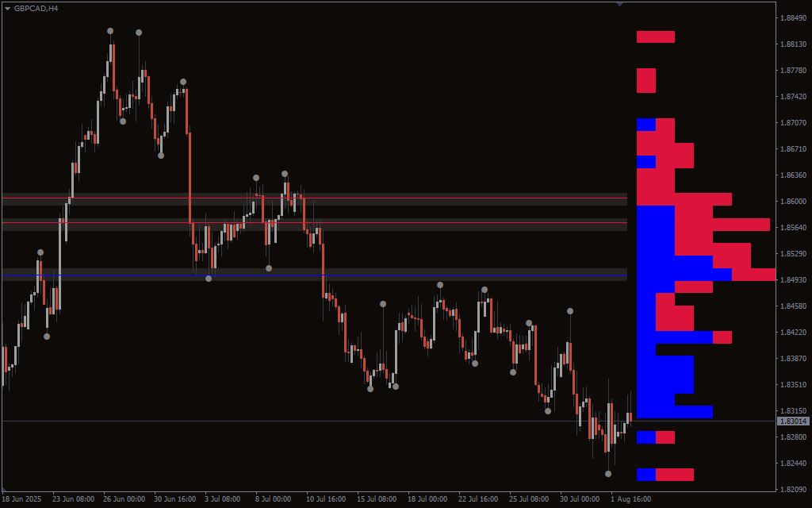Click the current price label 1.83014

[793, 421]
